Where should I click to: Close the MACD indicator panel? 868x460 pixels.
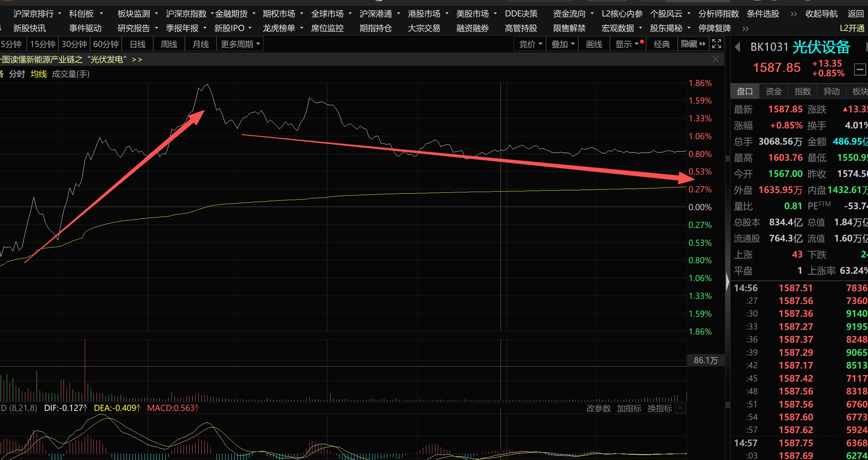(680, 408)
